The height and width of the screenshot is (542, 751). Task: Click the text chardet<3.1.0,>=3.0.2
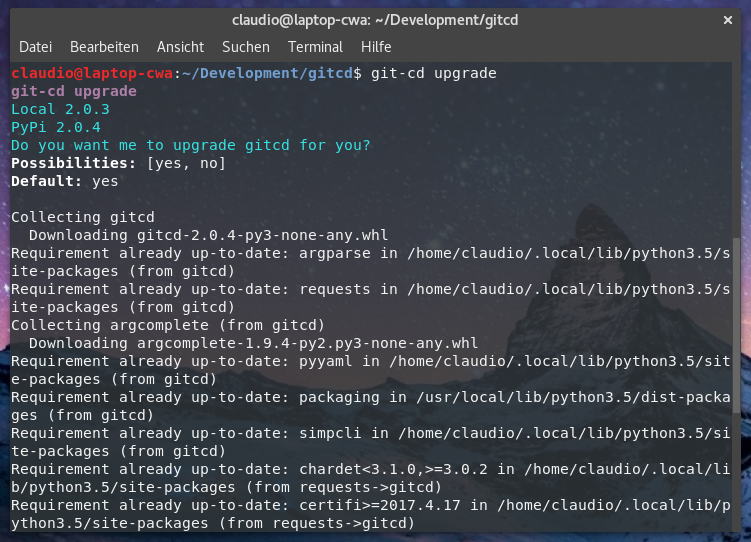pos(393,469)
